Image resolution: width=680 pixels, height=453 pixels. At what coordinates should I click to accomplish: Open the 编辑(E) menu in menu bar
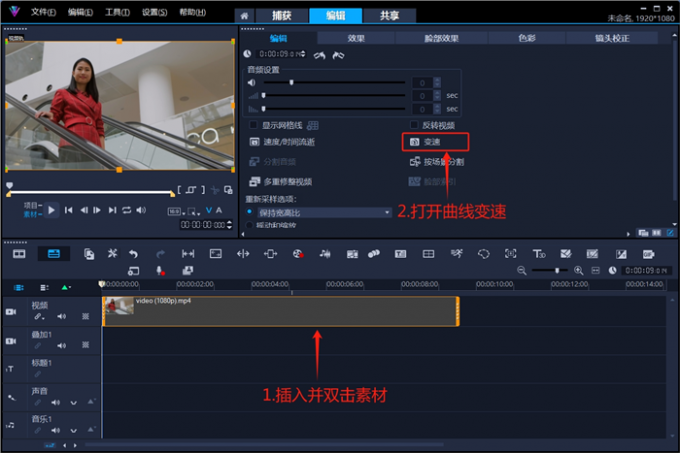(x=80, y=12)
